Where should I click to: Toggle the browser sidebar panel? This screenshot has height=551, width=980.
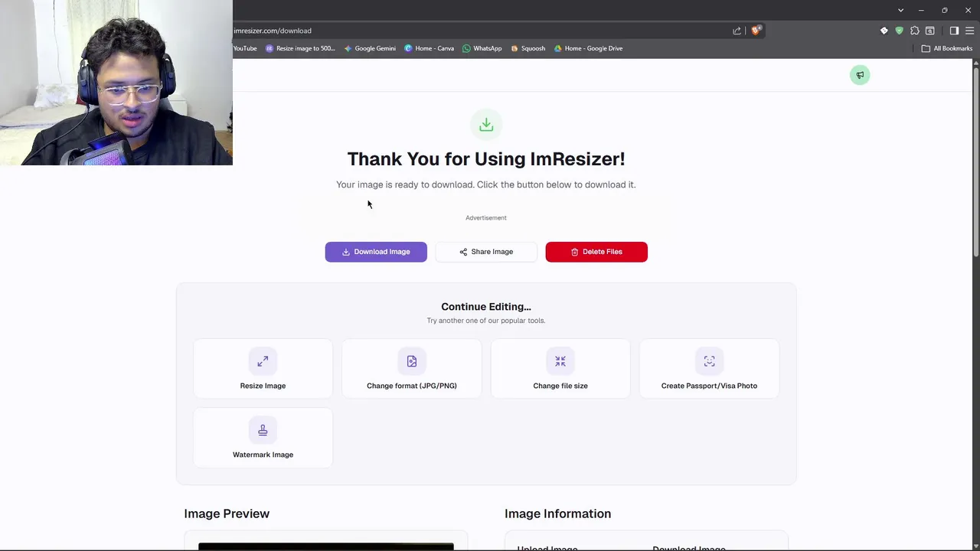pyautogui.click(x=954, y=31)
